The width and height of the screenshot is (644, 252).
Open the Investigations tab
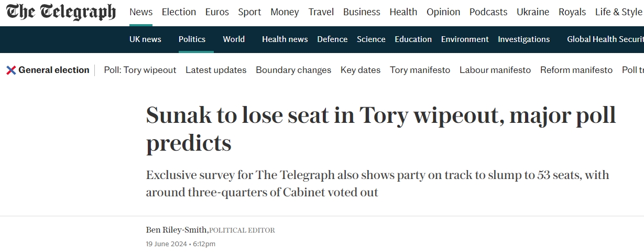(x=523, y=39)
